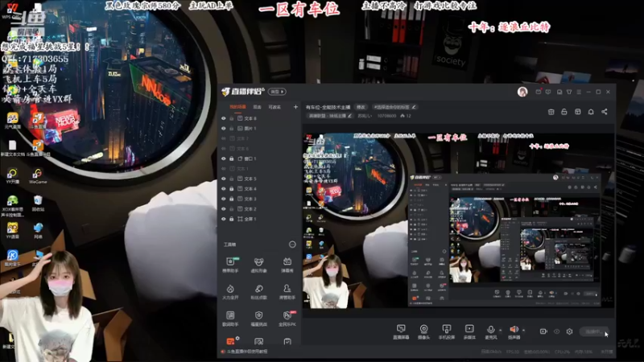
Task: Open the checkmark-bag tool in bottom toolbox row
Action: (287, 341)
